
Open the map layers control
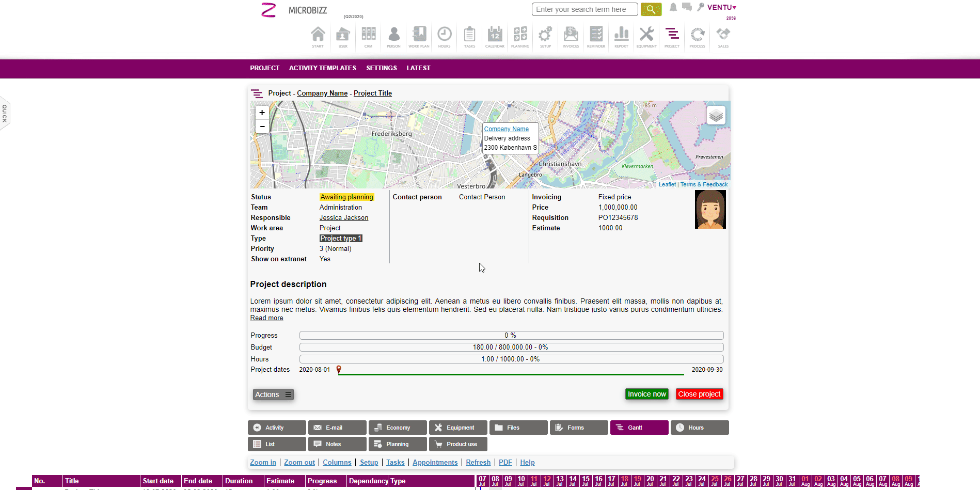(716, 115)
